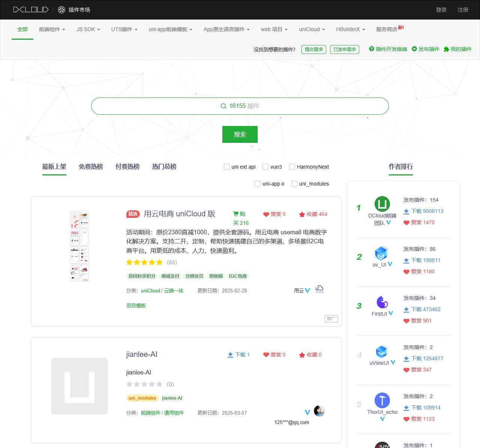Screen dimensions: 480x448
Task: Click the B2C电商 tag
Action: click(x=238, y=276)
